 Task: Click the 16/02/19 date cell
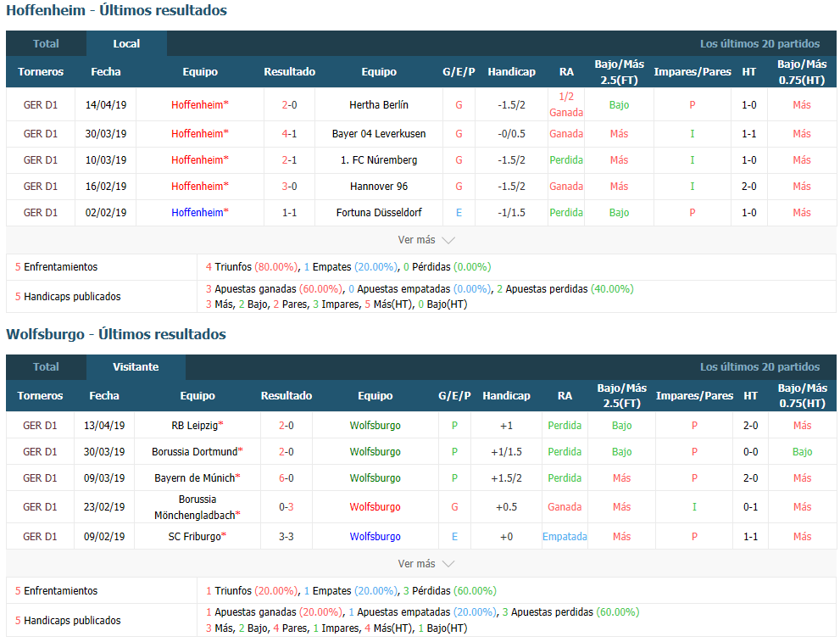[x=106, y=187]
